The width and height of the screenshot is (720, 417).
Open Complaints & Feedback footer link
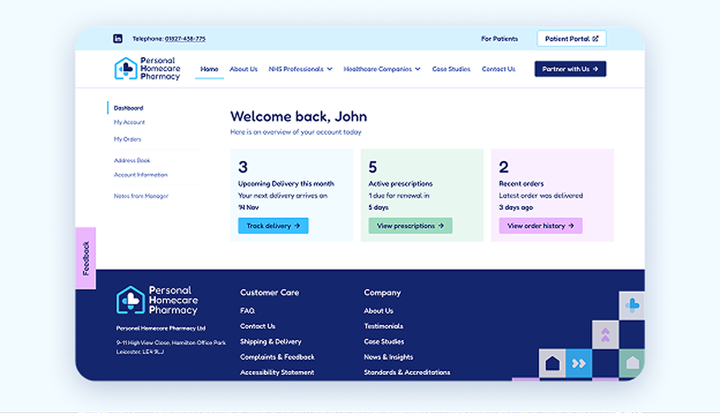(x=277, y=357)
